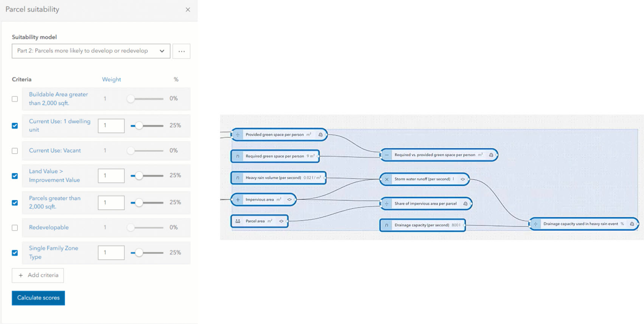Screen dimensions: 644x324
Task: Click the eye icon on Storm water runoff node
Action: click(462, 179)
